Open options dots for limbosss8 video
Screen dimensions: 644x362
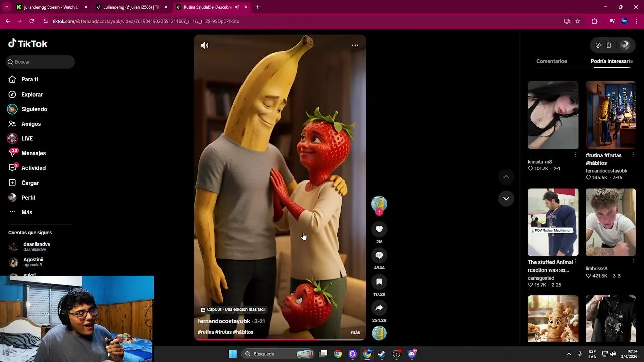click(x=633, y=262)
